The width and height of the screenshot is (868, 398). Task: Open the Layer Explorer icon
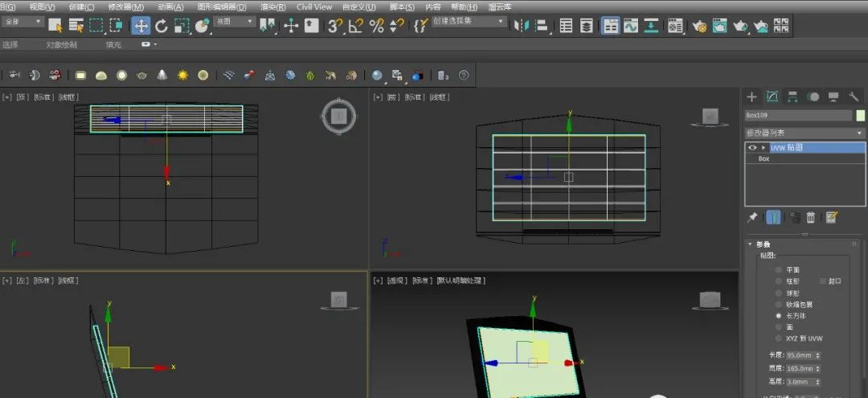coord(586,26)
